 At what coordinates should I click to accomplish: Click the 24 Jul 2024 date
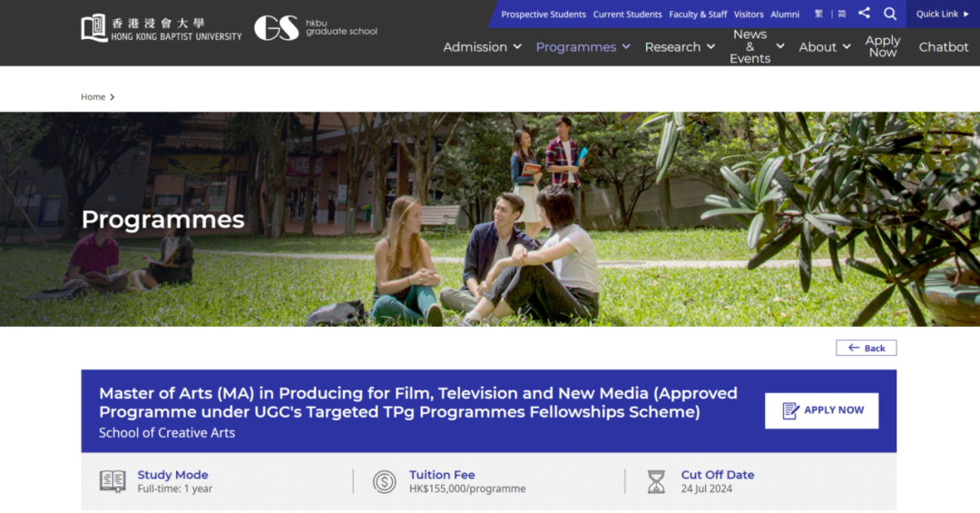(706, 488)
